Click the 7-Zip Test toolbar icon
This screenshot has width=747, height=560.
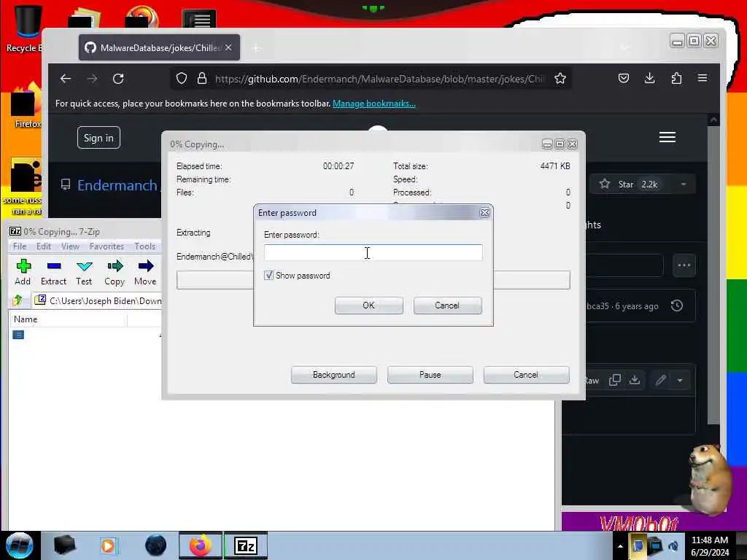85,266
